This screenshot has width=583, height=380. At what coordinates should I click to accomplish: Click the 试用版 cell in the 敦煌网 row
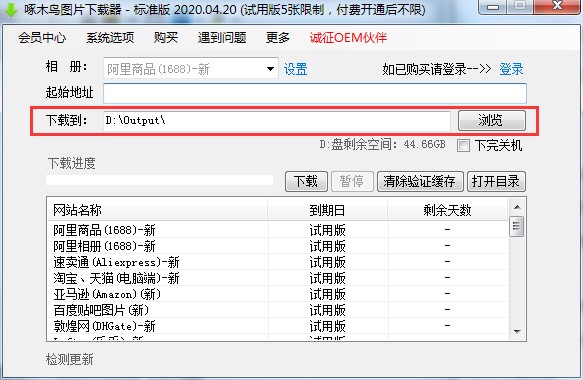click(x=328, y=326)
